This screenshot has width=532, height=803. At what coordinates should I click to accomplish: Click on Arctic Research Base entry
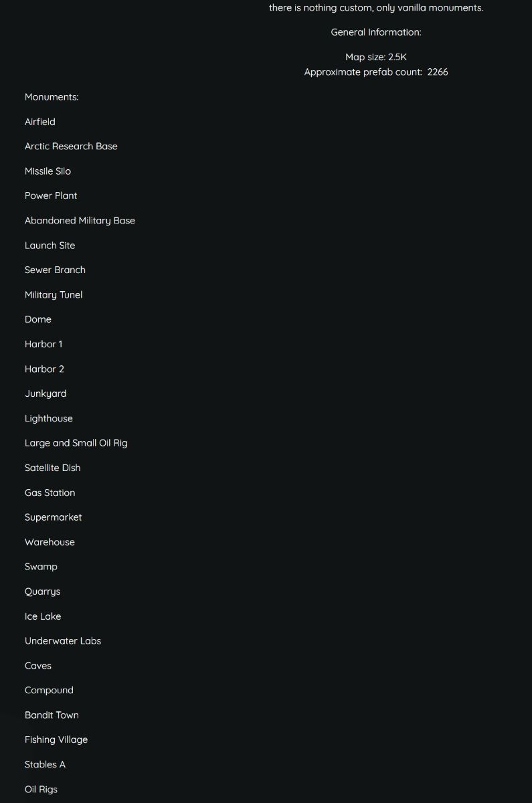[71, 147]
